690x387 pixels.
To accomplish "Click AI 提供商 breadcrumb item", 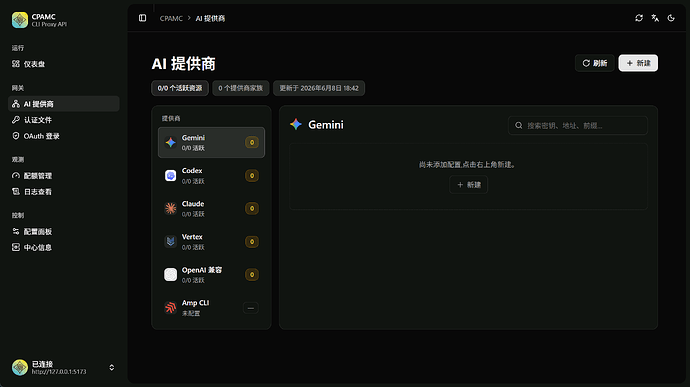I will pos(210,18).
